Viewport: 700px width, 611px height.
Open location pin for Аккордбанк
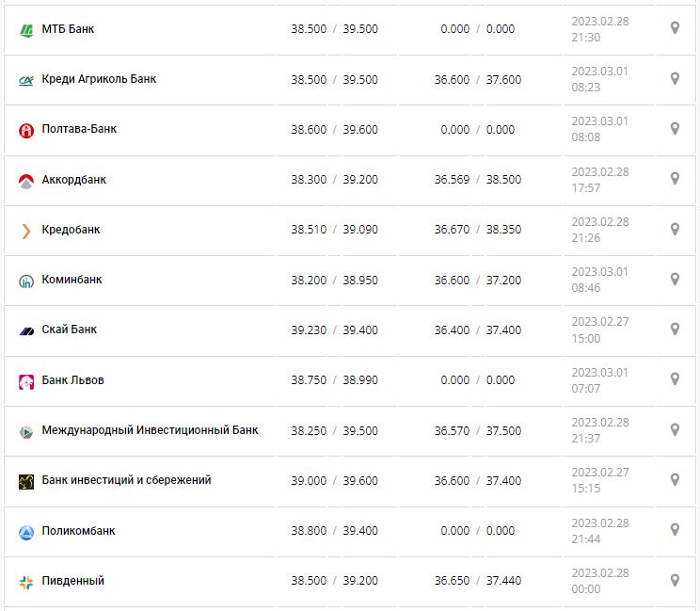click(x=675, y=179)
